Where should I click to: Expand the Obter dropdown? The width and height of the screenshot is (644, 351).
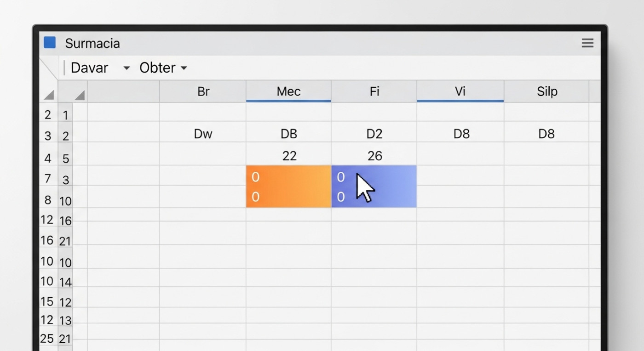184,68
